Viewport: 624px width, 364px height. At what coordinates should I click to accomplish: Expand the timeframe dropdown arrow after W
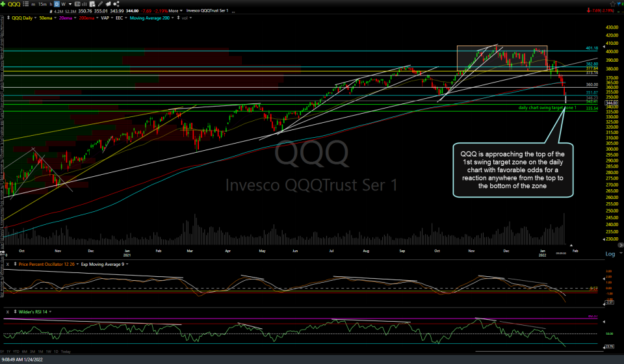tap(70, 5)
